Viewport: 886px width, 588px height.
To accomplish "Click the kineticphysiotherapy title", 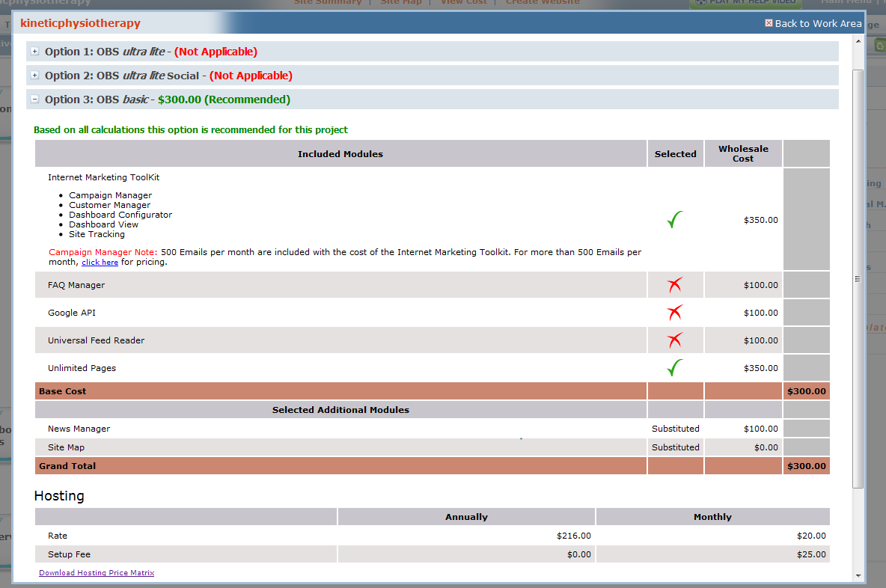I will (80, 23).
